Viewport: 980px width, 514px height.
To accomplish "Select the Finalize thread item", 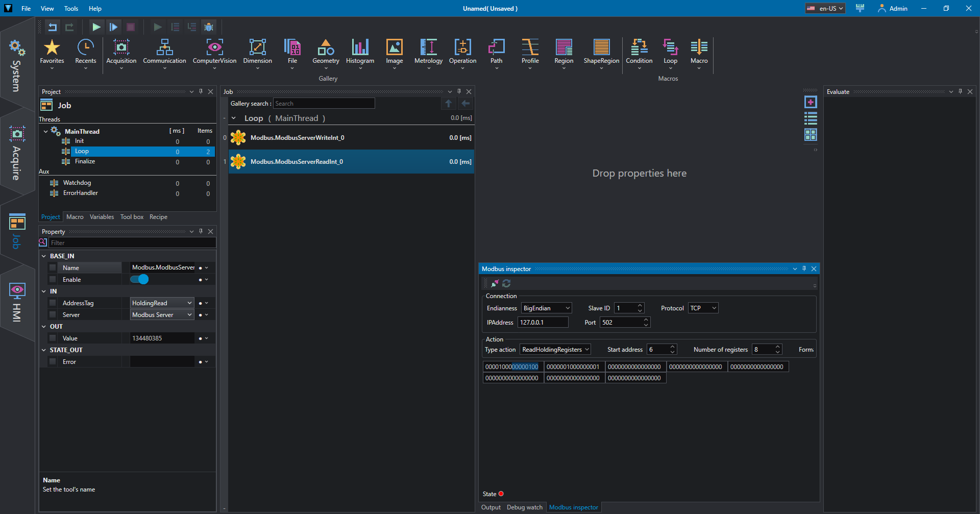I will pos(85,161).
